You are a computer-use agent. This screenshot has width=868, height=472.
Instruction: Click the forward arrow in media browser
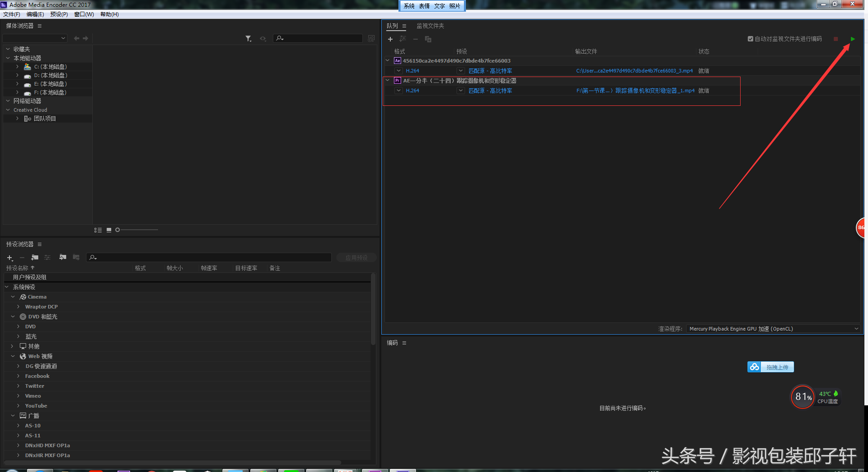(86, 38)
